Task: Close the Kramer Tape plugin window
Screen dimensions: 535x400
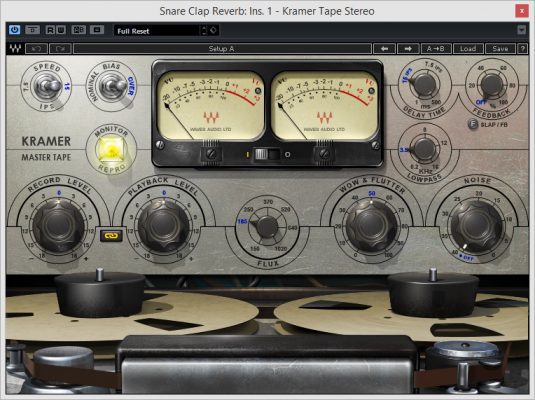Action: 522,11
